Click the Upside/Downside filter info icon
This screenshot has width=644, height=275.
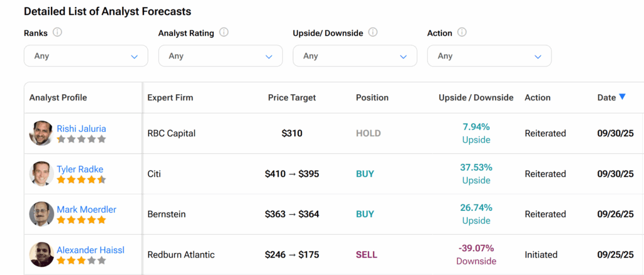click(373, 33)
